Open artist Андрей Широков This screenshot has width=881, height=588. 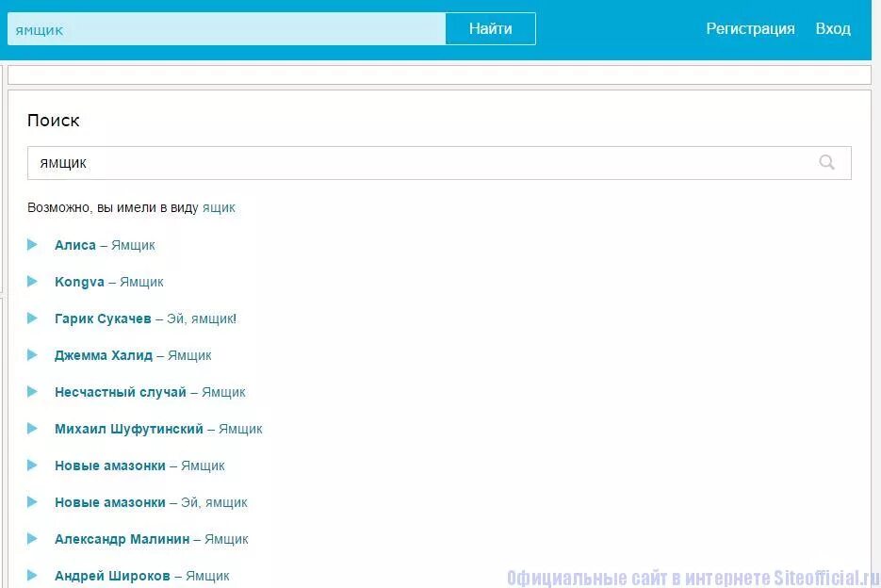(112, 576)
